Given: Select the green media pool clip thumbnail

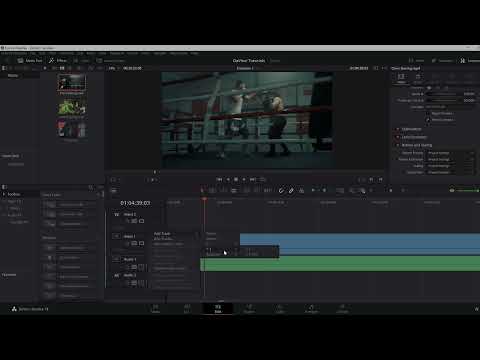Looking at the screenshot, I should (x=72, y=107).
